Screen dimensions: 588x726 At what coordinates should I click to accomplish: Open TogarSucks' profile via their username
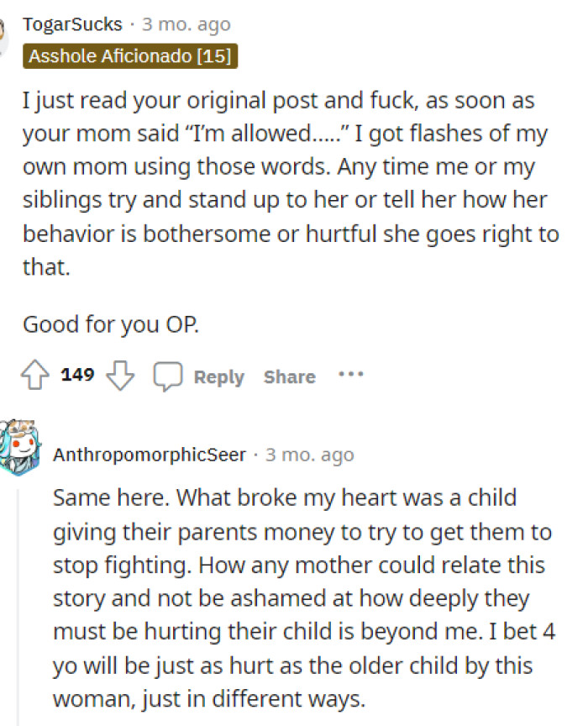tap(71, 24)
